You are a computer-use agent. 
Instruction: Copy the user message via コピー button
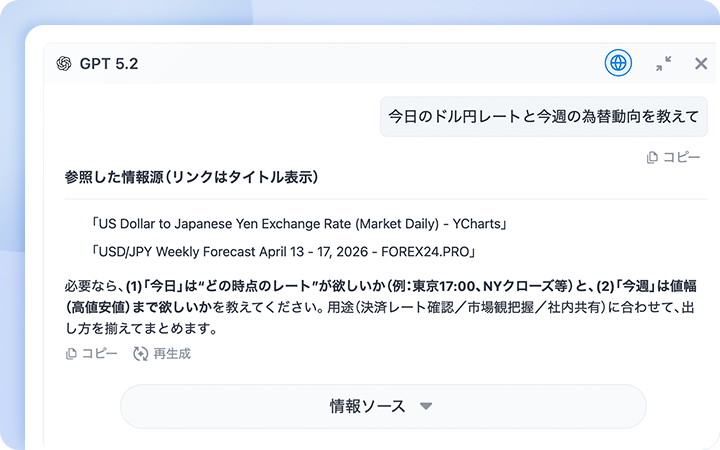point(673,157)
